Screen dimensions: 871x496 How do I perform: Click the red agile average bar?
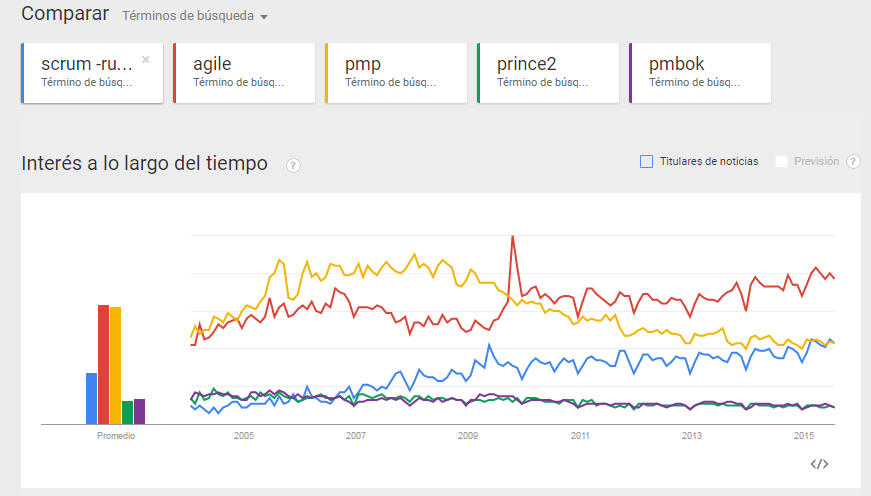tap(103, 364)
